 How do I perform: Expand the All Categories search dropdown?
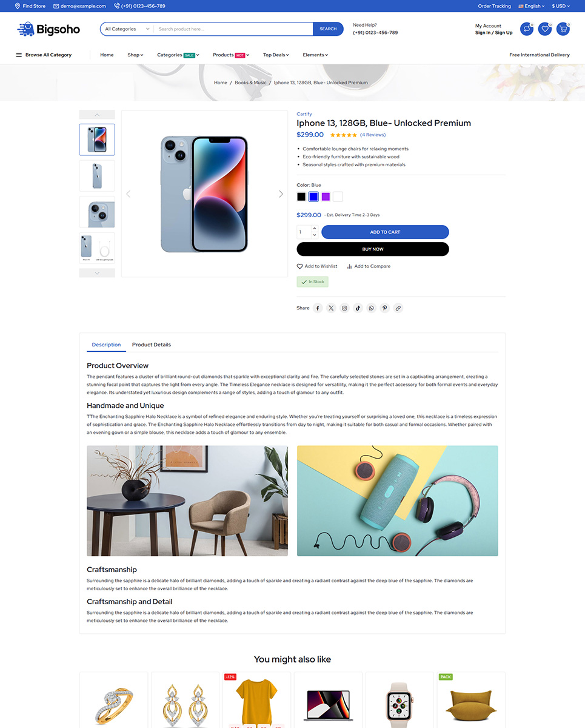click(127, 29)
